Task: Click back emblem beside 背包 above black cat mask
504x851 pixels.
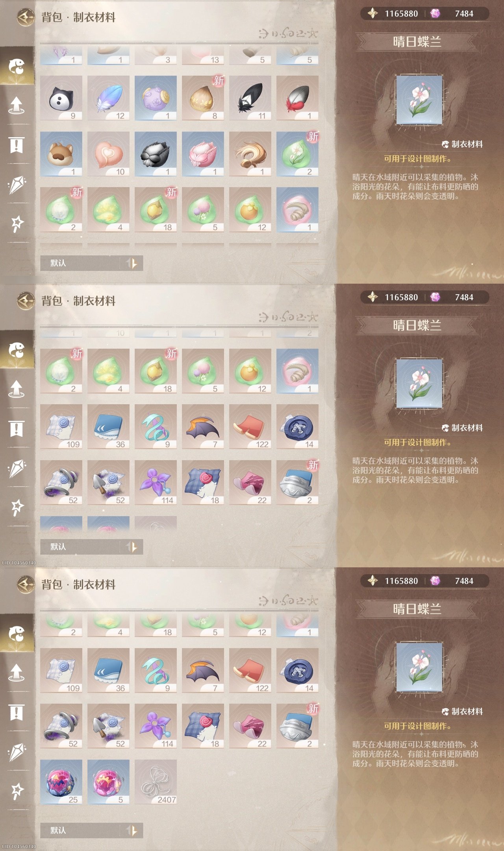Action: click(26, 17)
